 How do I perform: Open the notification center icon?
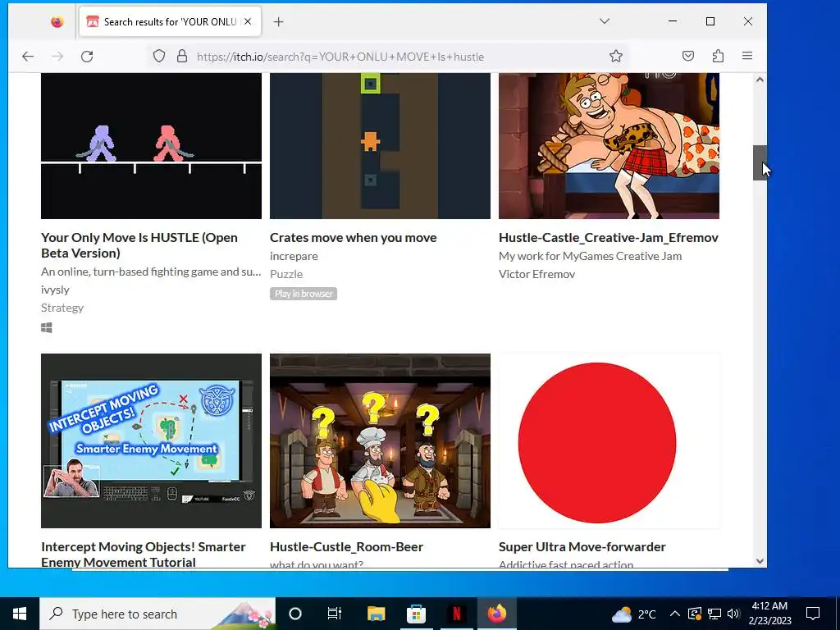pyautogui.click(x=813, y=614)
